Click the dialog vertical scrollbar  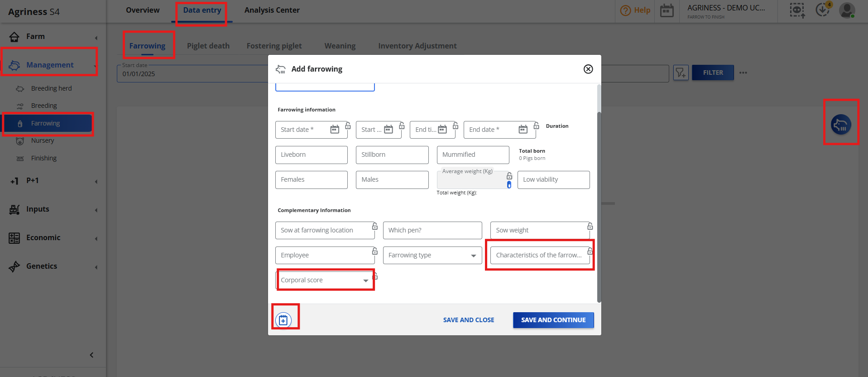coord(599,207)
